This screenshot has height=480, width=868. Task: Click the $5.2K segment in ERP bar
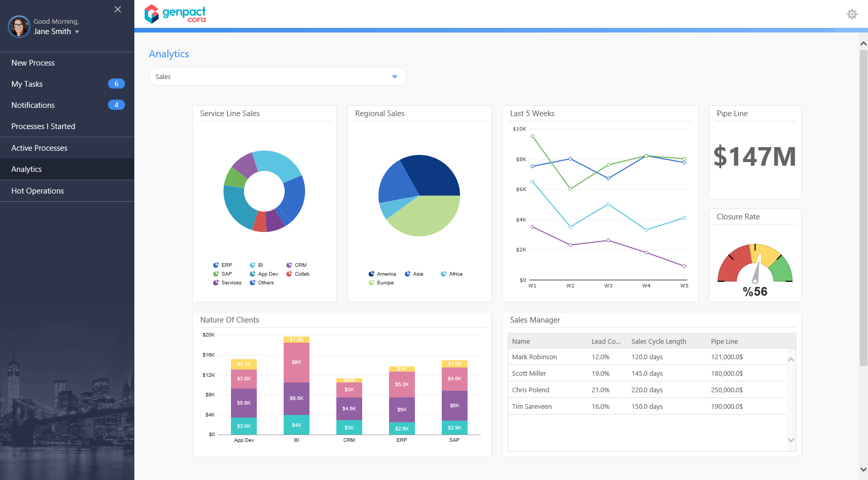pos(402,385)
